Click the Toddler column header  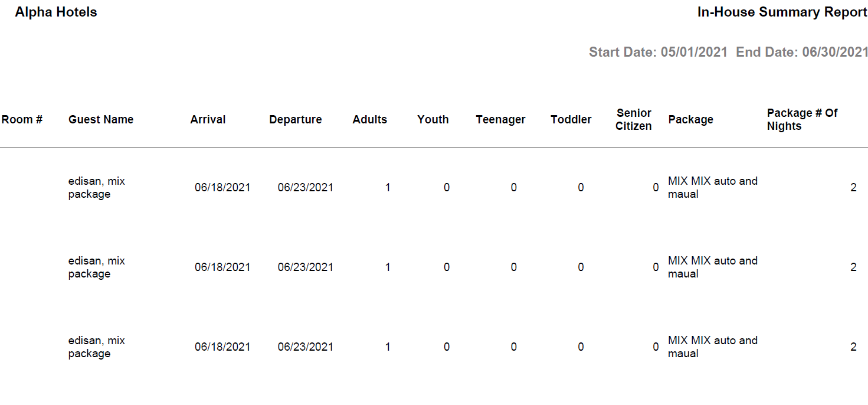click(x=571, y=120)
